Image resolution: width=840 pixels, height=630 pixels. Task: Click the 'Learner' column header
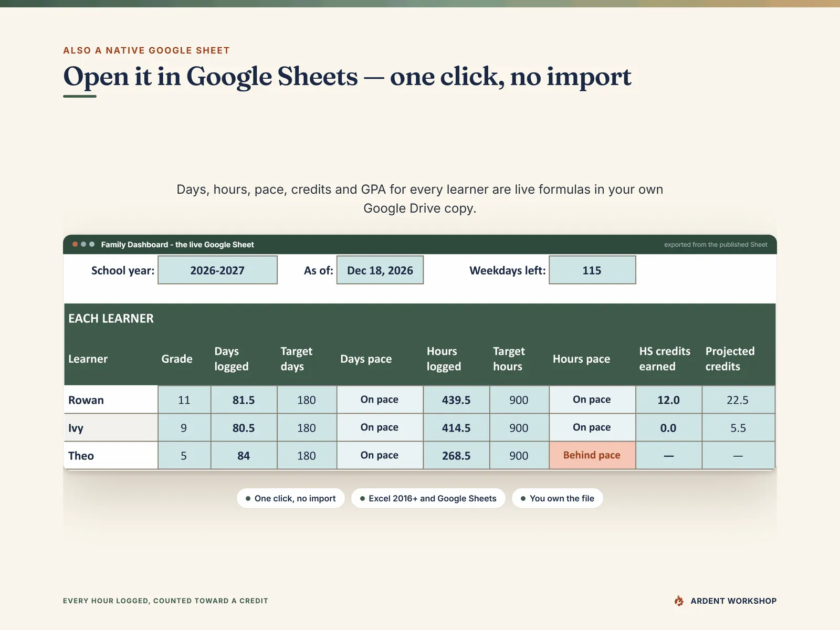click(88, 359)
